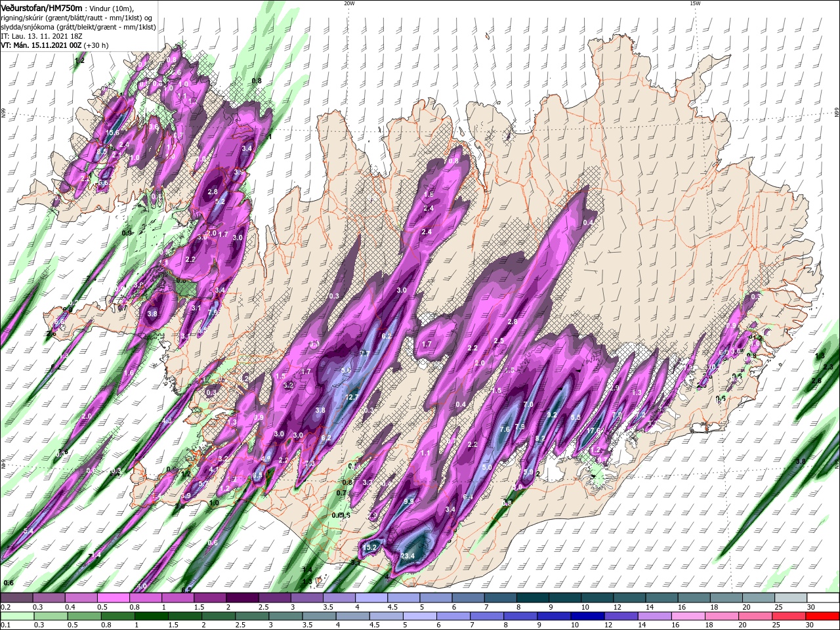
Task: Click the Veðurstofan/HM750m title text
Action: pyautogui.click(x=41, y=7)
